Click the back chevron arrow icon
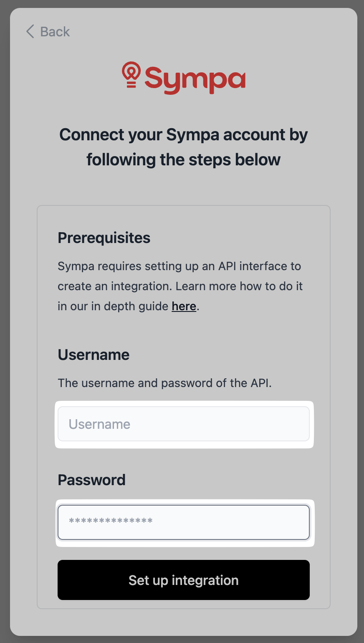 click(x=30, y=31)
